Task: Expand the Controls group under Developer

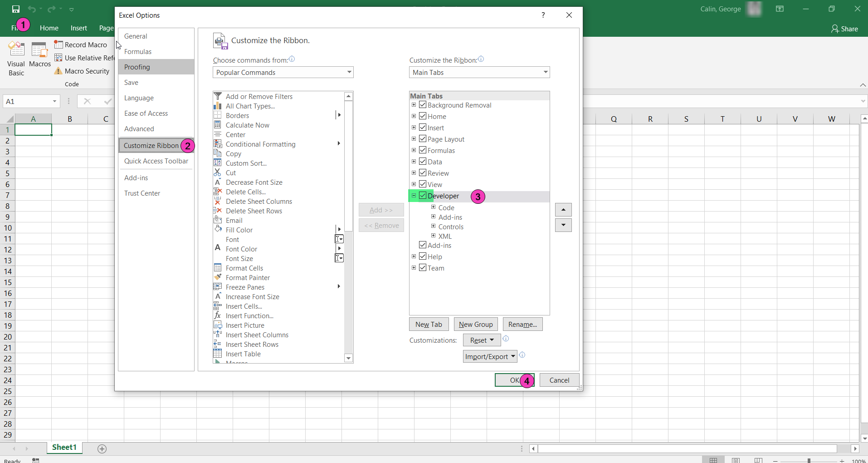Action: (x=433, y=226)
